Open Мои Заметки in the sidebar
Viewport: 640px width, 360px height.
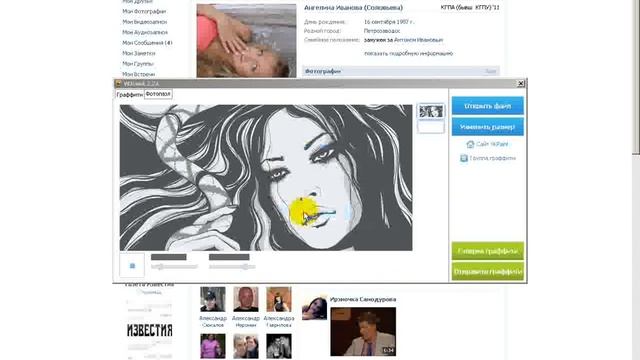(x=139, y=53)
